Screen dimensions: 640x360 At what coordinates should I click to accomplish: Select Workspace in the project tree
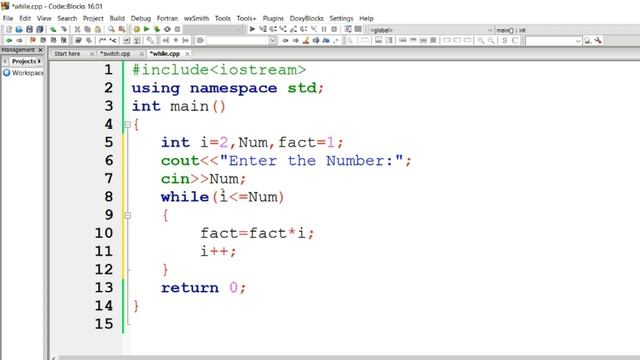click(27, 73)
